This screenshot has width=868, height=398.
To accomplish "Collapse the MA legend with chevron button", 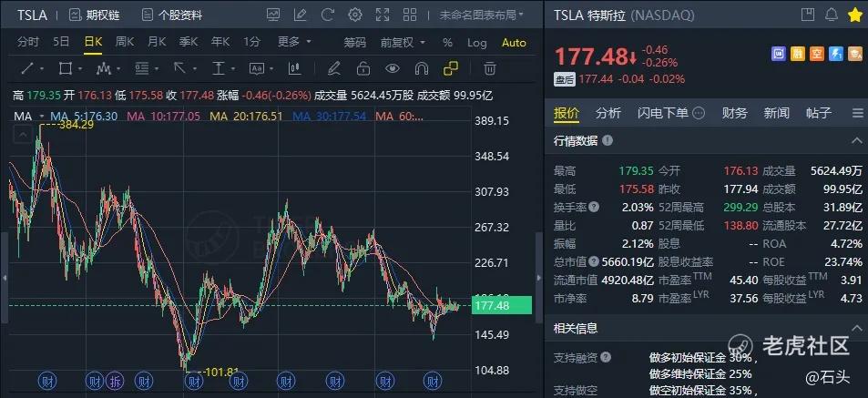I will point(24,134).
